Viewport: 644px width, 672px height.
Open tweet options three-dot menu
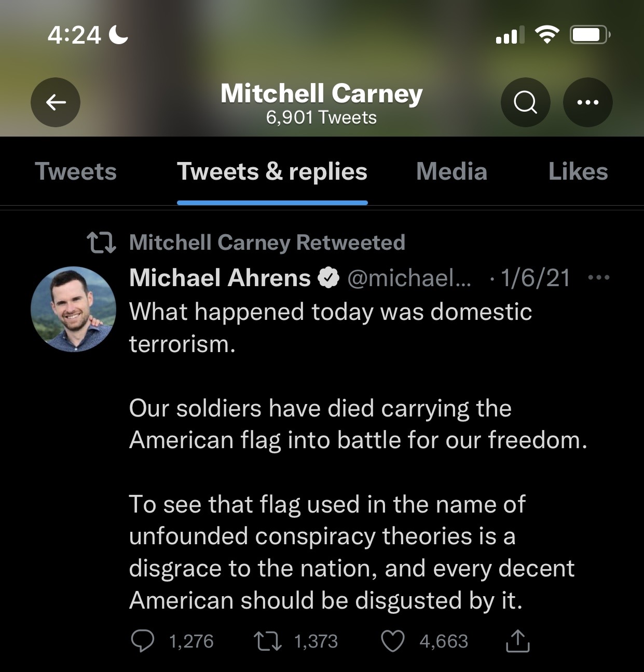599,278
